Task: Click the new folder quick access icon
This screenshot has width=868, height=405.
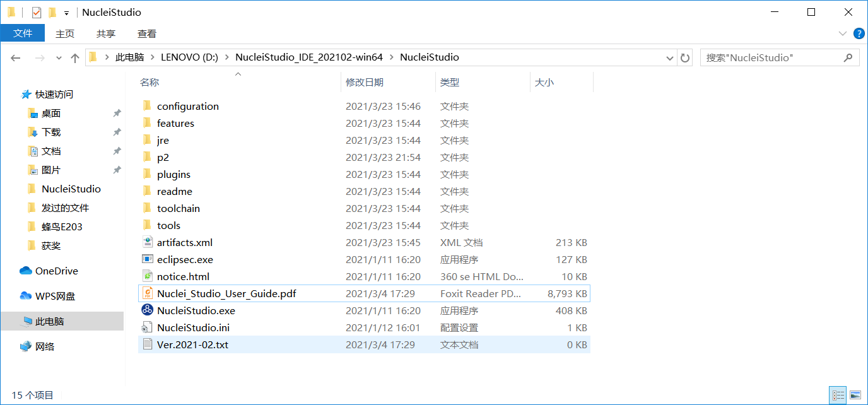Action: [52, 12]
